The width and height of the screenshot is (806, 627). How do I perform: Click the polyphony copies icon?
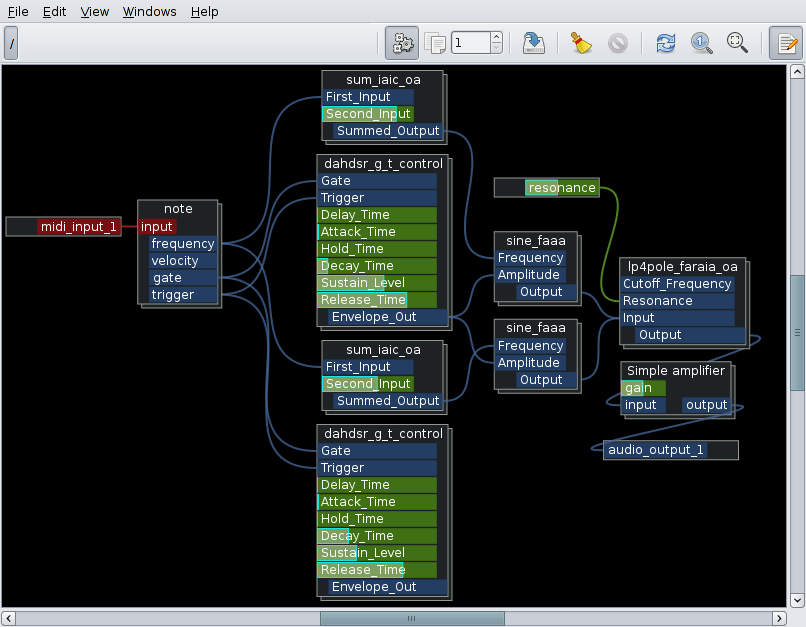pyautogui.click(x=435, y=43)
